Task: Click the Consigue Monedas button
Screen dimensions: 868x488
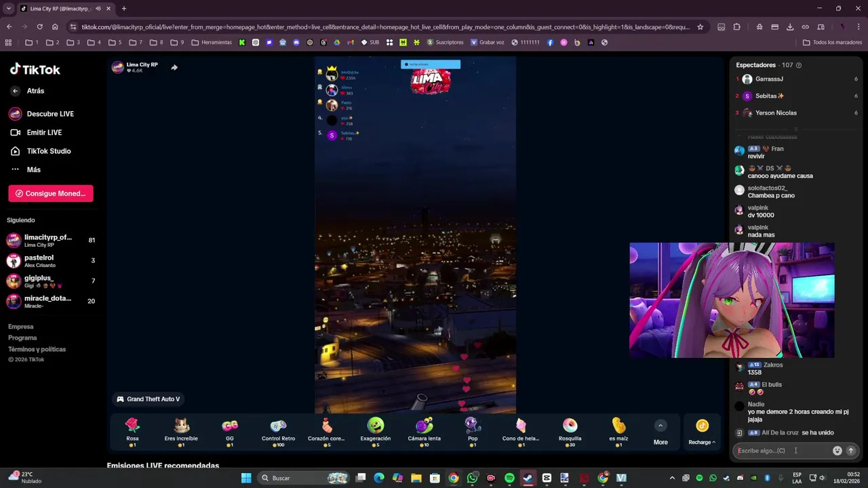Action: [x=51, y=193]
